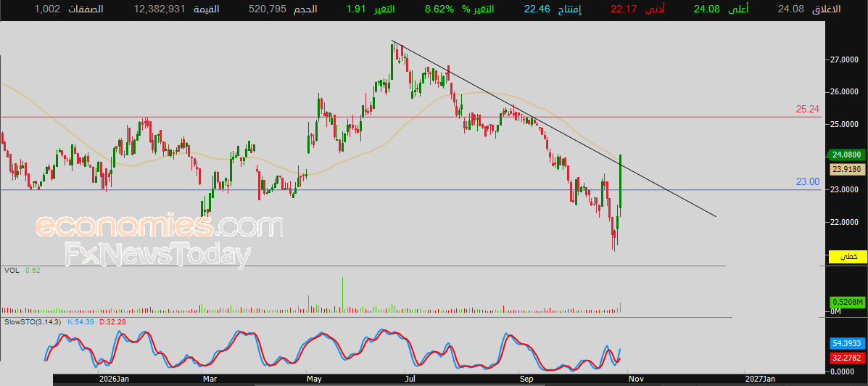This screenshot has height=386, width=868.
Task: Select the red 25.24 resistance line label
Action: (x=808, y=110)
